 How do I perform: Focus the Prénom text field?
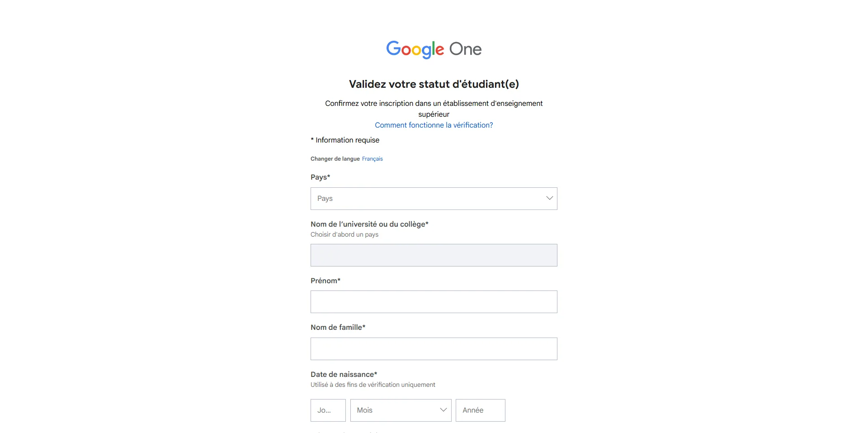434,302
